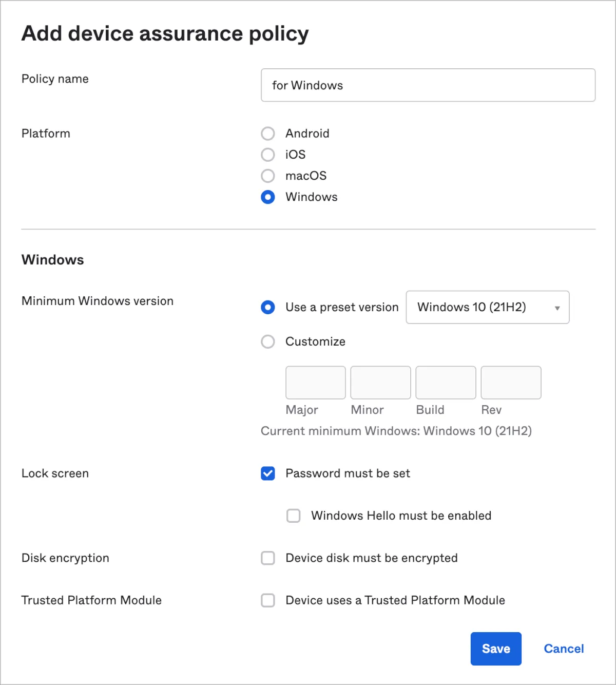Check Device disk must be encrypted
This screenshot has width=616, height=685.
[268, 558]
